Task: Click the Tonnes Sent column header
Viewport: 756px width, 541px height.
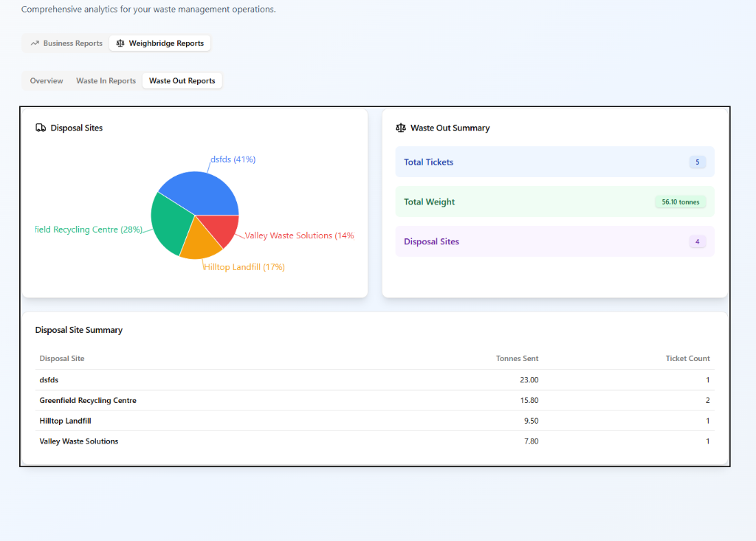Action: click(517, 358)
